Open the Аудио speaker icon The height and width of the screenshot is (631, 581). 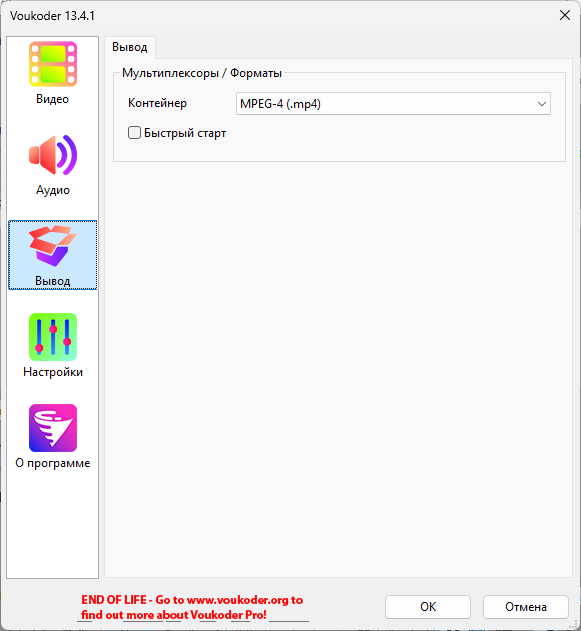[53, 155]
